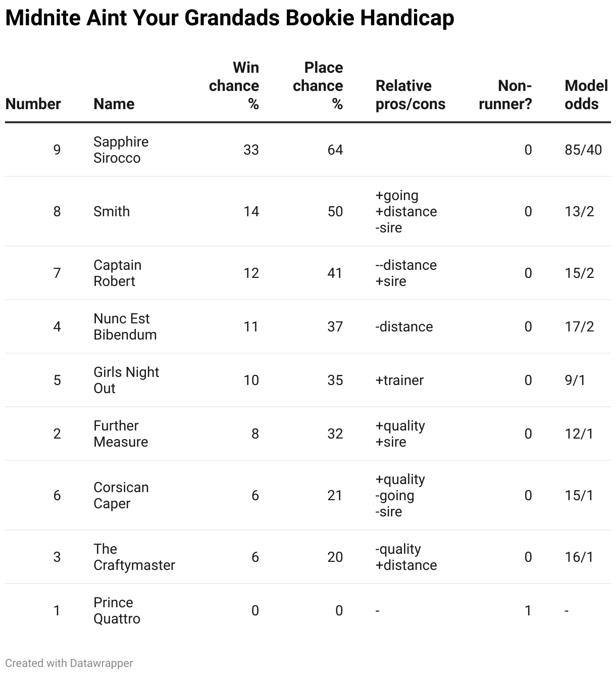
Task: Click the 'Further Measure' name cell
Action: coord(121,433)
